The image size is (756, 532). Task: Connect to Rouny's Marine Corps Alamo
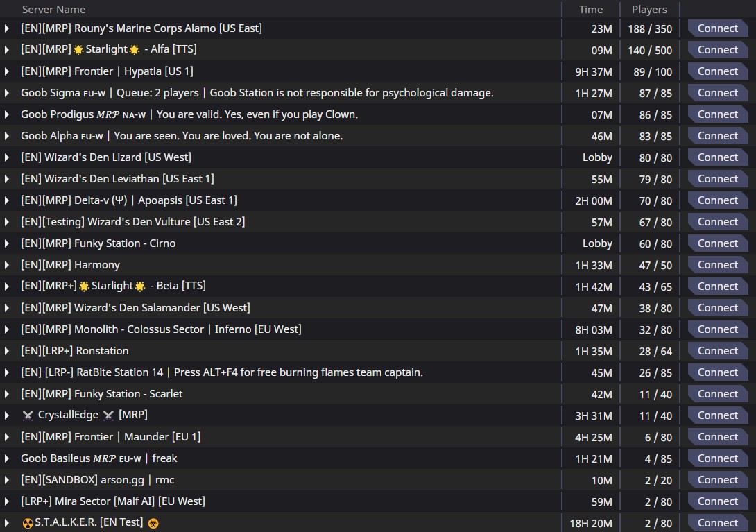[717, 28]
